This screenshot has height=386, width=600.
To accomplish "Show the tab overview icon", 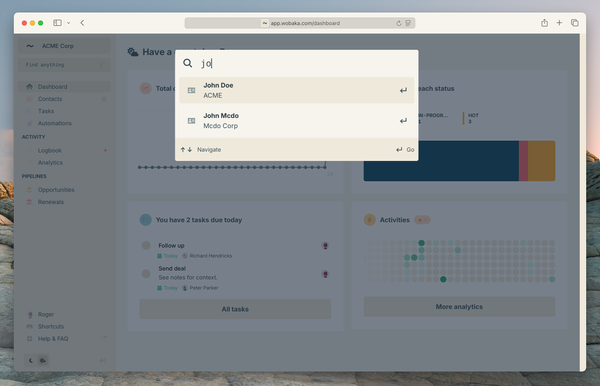I will [x=575, y=23].
